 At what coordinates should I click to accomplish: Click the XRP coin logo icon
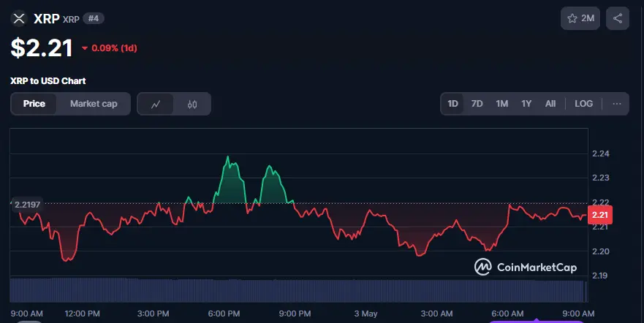[19, 18]
